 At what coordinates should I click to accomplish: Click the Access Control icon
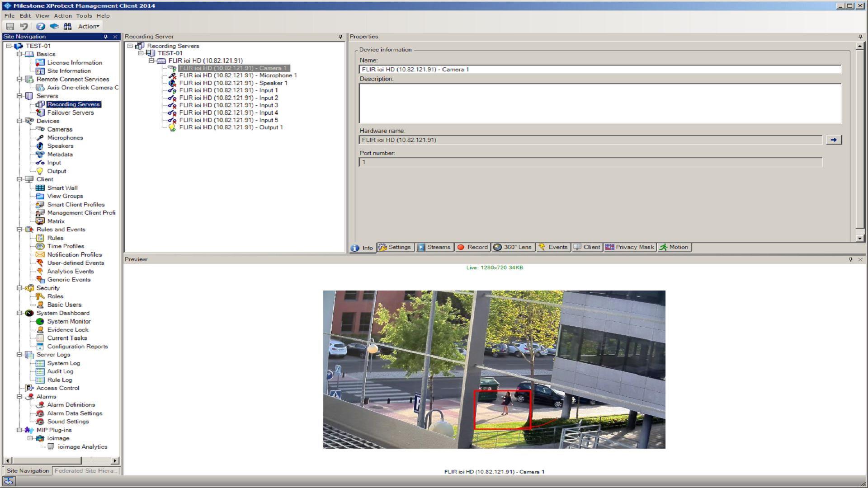pos(29,388)
